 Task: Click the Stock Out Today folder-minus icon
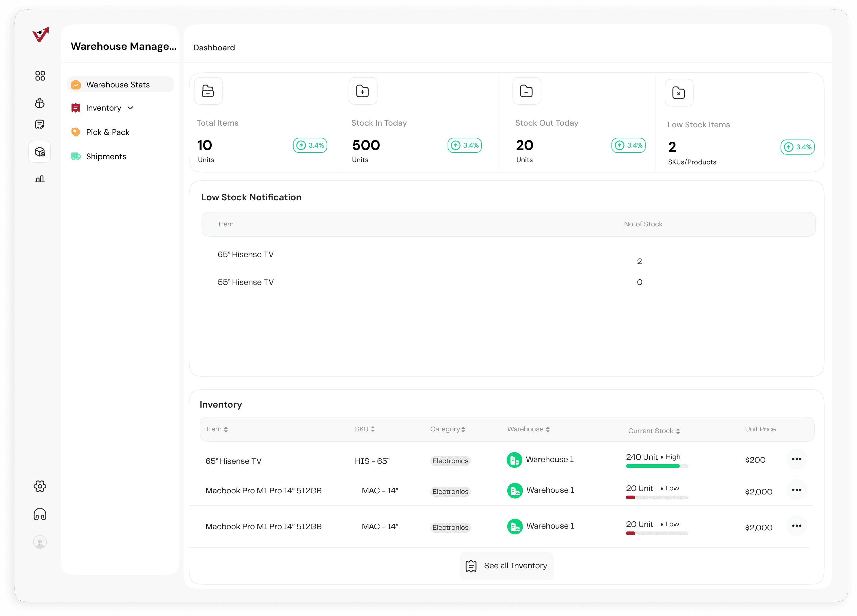527,91
